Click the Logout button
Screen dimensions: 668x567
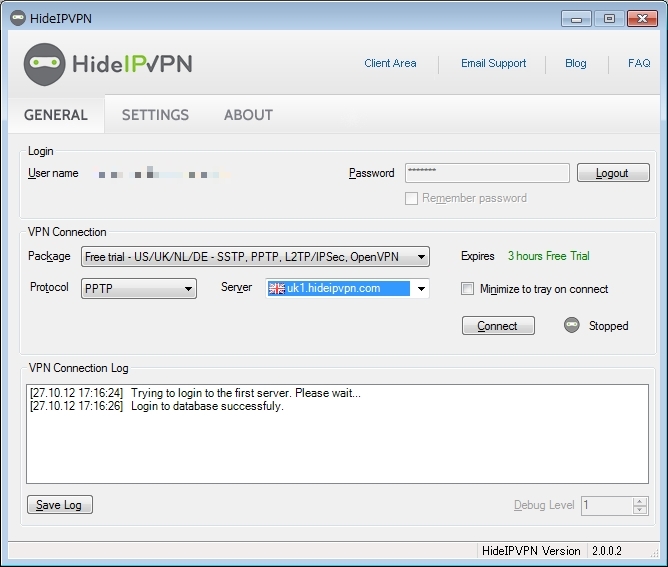[613, 173]
